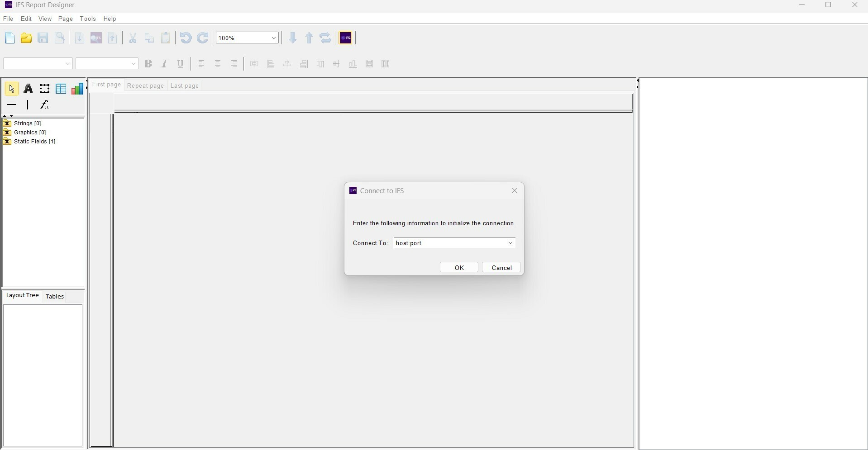Open the File menu

click(8, 19)
